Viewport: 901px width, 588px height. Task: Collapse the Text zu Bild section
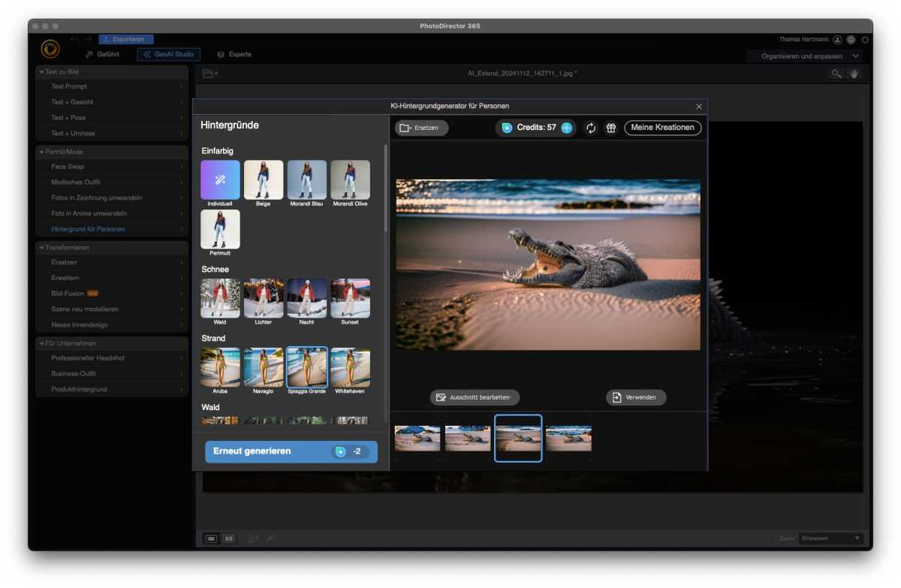point(112,72)
